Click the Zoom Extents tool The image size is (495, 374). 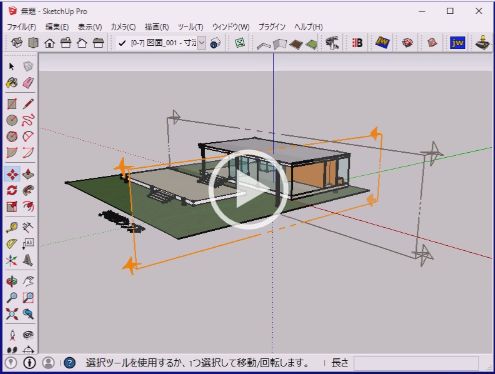point(12,314)
